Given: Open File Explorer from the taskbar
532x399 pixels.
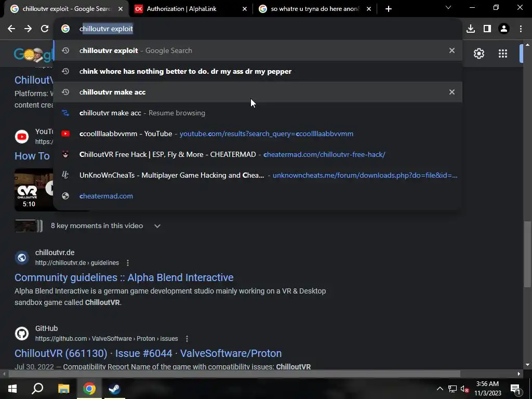Looking at the screenshot, I should tap(63, 389).
